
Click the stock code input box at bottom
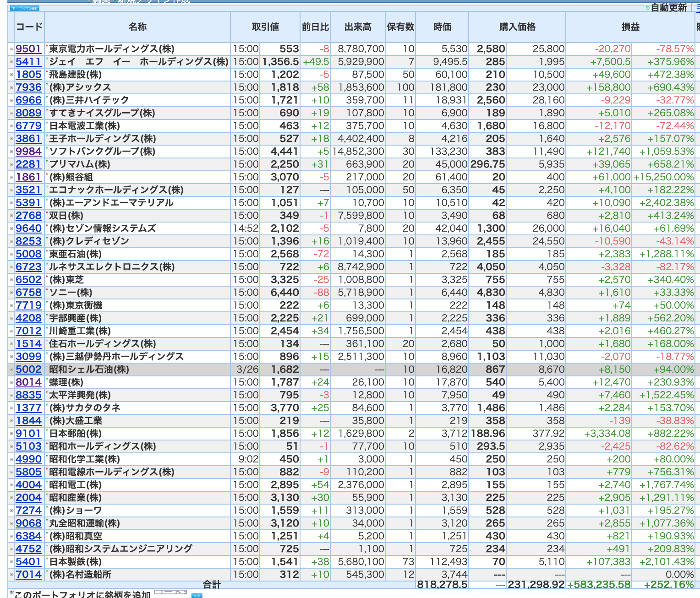[170, 592]
